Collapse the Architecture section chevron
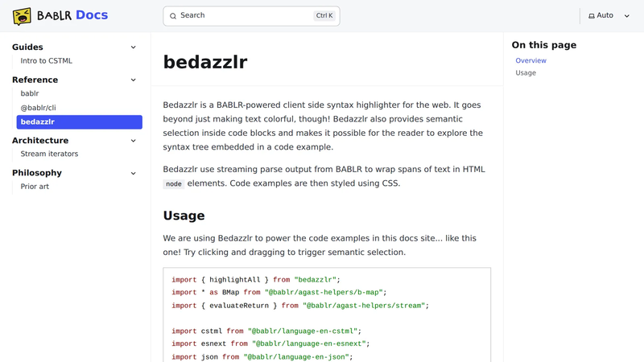644x362 pixels. 133,141
